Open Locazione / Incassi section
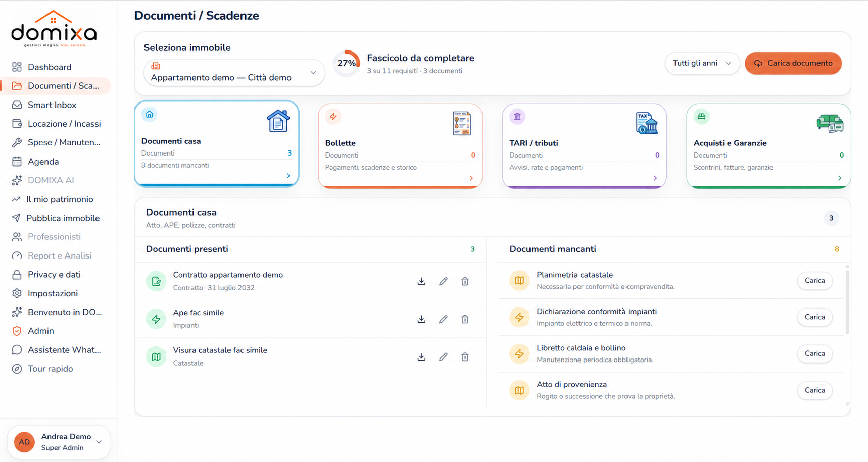 pyautogui.click(x=56, y=124)
